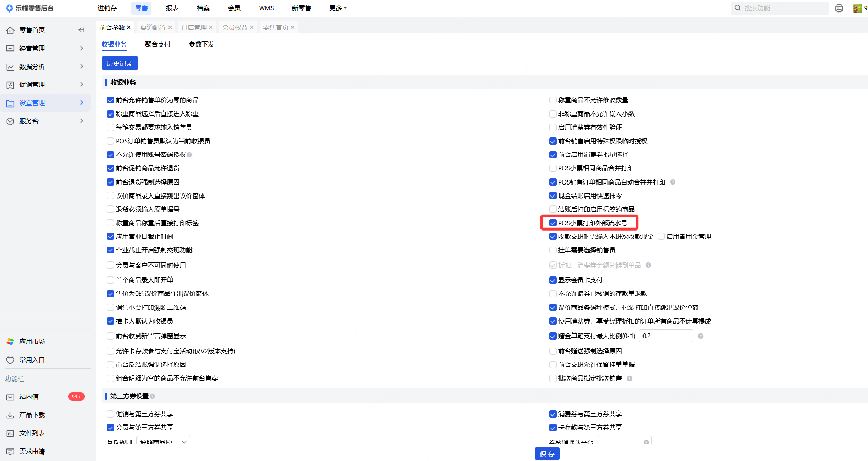Click the 数据分析 chart icon in the sidebar
The height and width of the screenshot is (461, 868).
coord(10,67)
